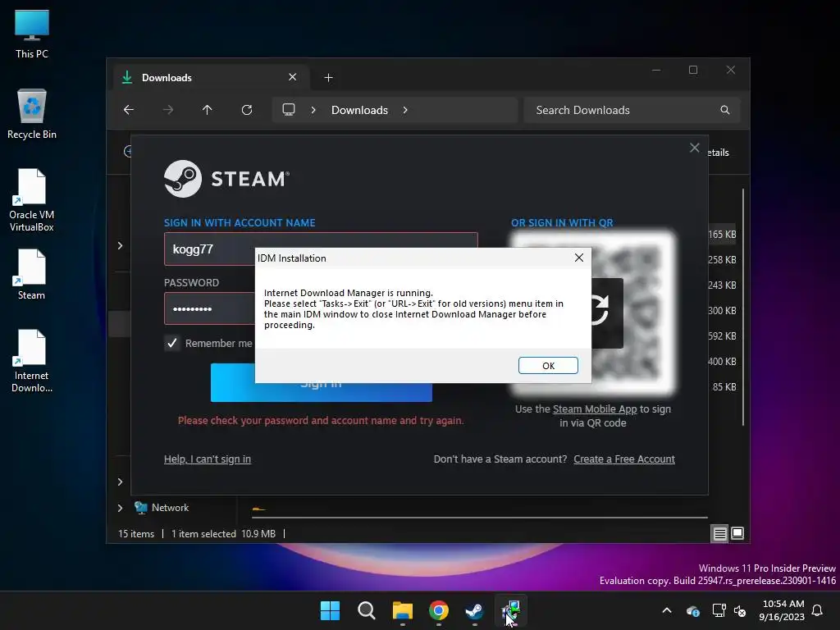Select Network in the navigation pane
This screenshot has width=840, height=630.
(170, 508)
